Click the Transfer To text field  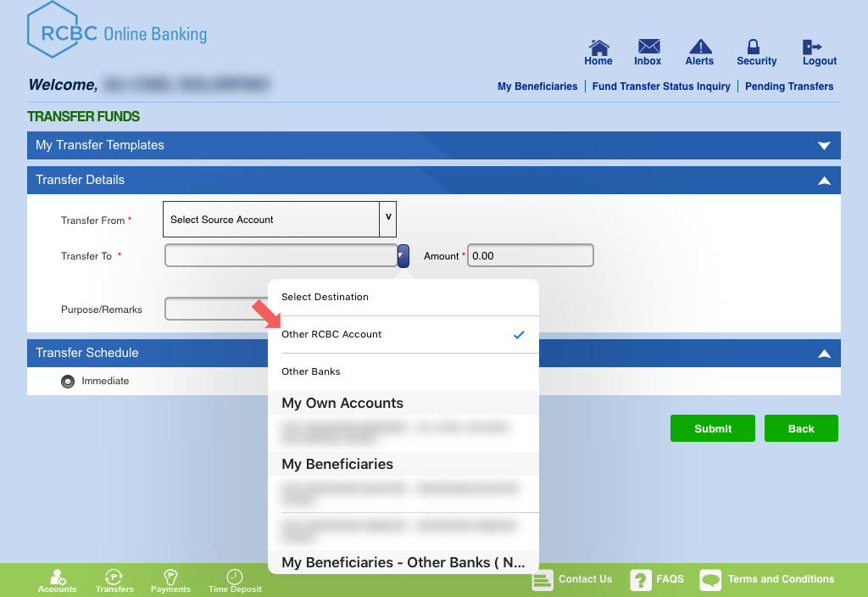(x=281, y=255)
